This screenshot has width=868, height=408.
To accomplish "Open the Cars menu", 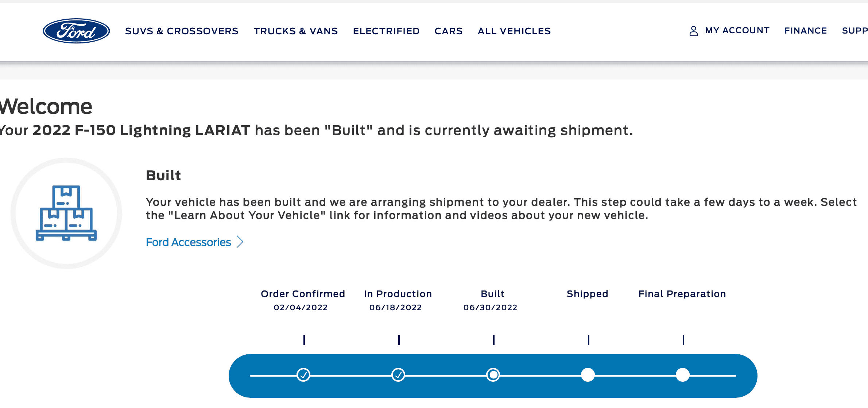I will point(449,31).
